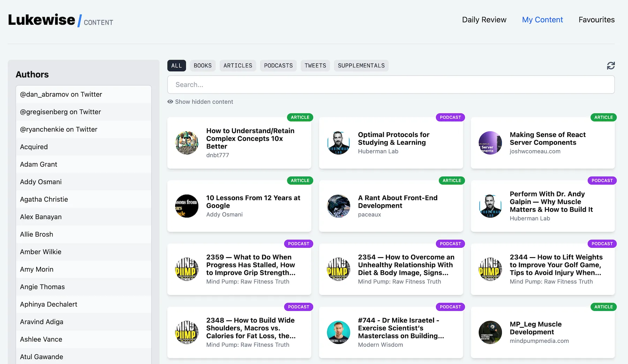
Task: Focus the Search input field
Action: 391,85
